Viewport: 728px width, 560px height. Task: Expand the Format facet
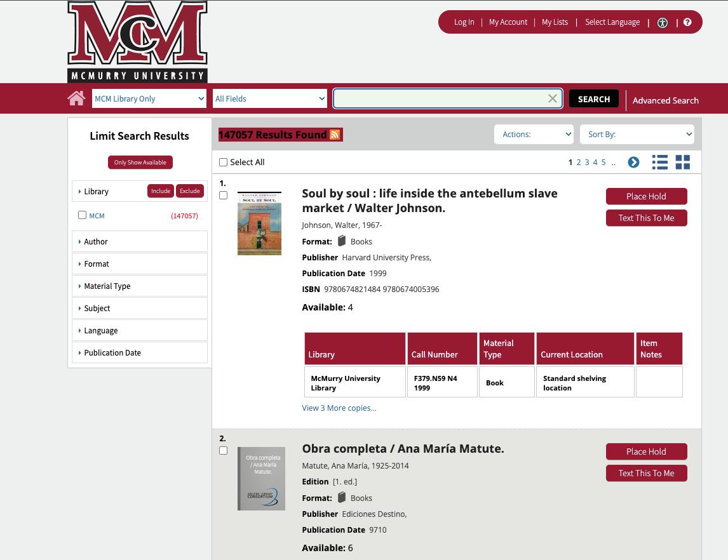click(x=140, y=264)
